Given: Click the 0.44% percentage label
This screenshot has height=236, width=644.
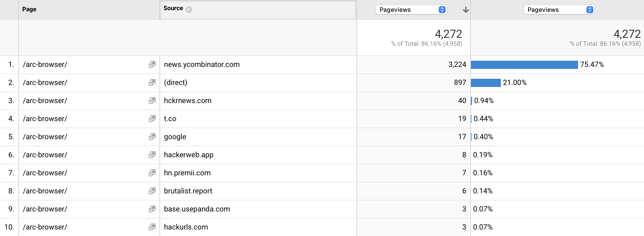Looking at the screenshot, I should click(x=483, y=119).
